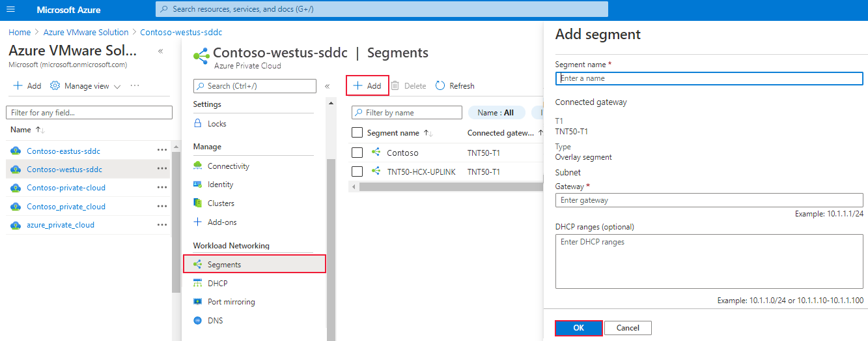Focus the global search resources box
Screen dimensions: 868x341
click(x=382, y=9)
